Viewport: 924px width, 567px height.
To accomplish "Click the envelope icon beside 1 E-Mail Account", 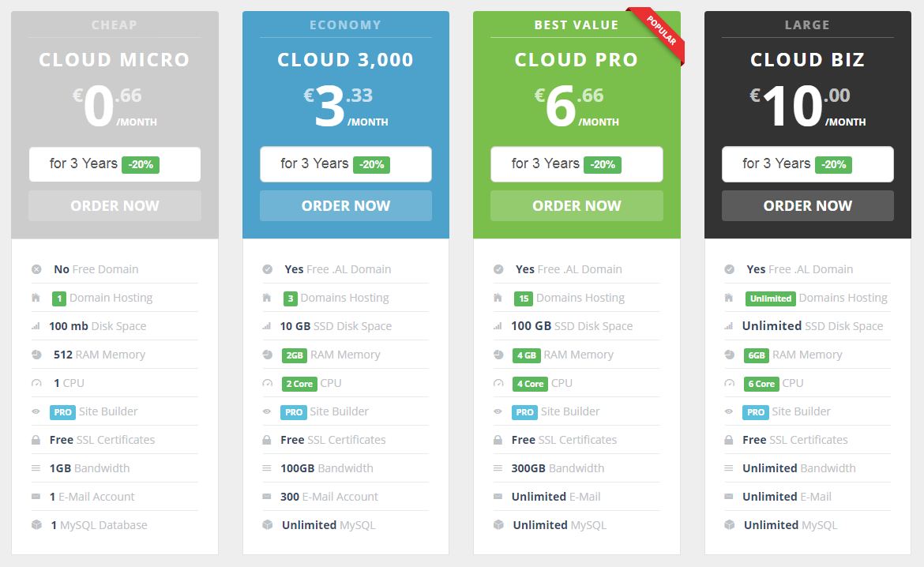I will (36, 497).
